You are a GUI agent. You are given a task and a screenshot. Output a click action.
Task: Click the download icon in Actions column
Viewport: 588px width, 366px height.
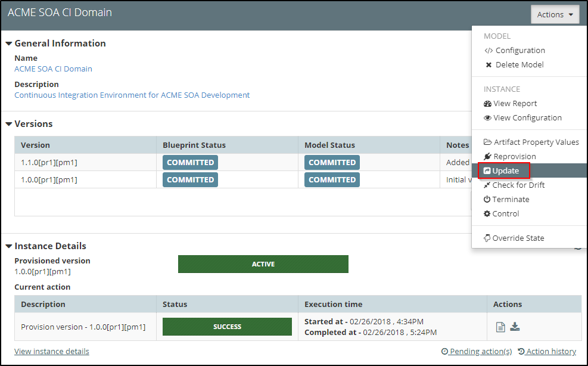[x=515, y=327]
